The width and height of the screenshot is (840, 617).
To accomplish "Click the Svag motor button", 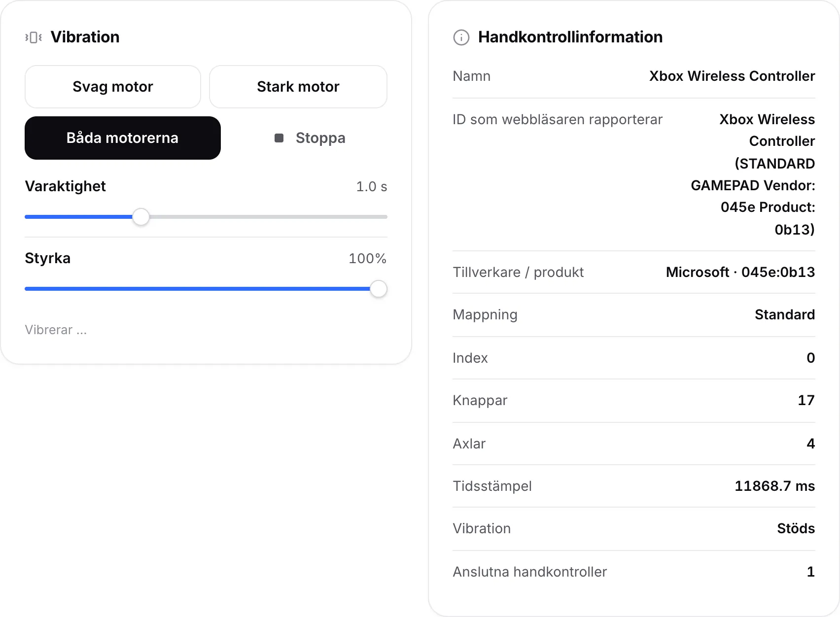I will click(113, 87).
